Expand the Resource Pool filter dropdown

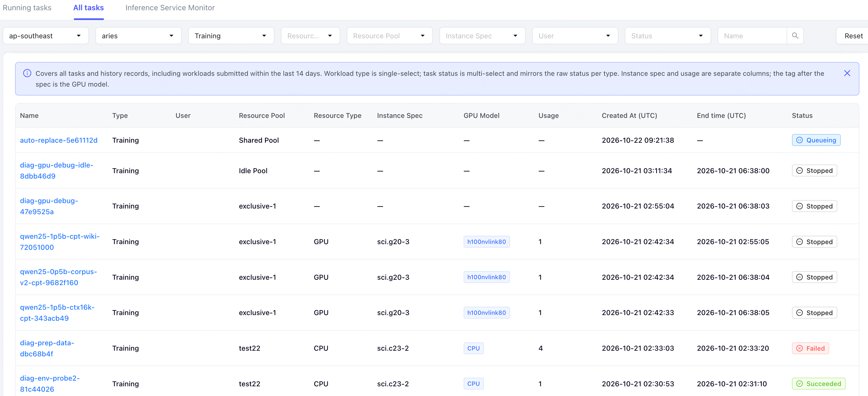tap(389, 36)
